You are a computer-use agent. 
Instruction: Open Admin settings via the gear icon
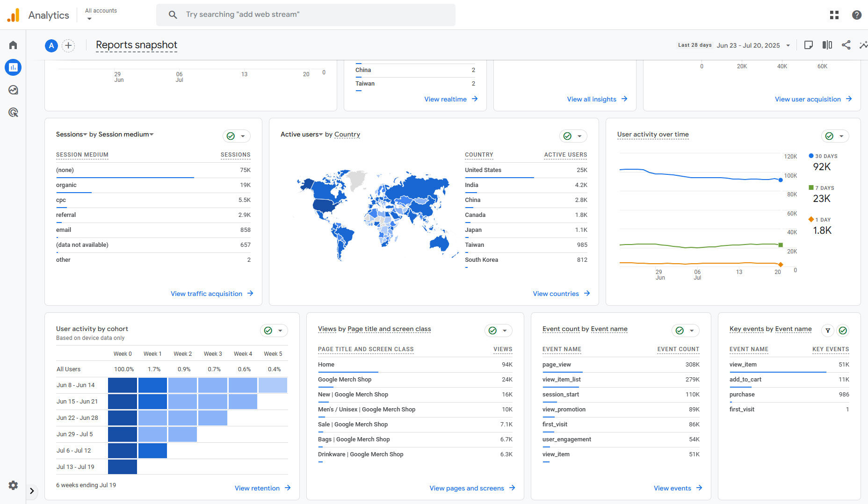pos(13,485)
